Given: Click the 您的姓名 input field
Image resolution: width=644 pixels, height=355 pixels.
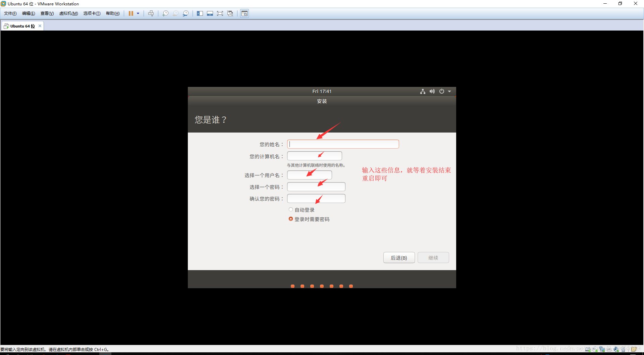Looking at the screenshot, I should point(343,144).
